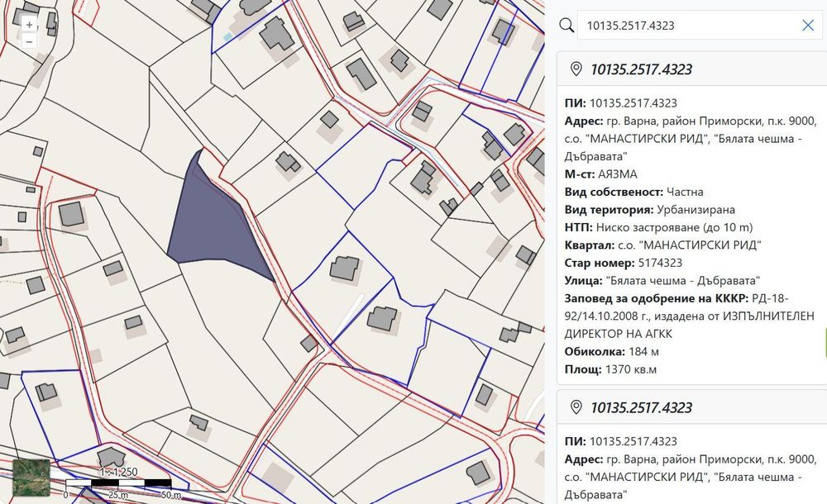Click the "Улица: Бялата чешма - Дъбравата" line
Screen dimensions: 827x504
pyautogui.click(x=662, y=280)
